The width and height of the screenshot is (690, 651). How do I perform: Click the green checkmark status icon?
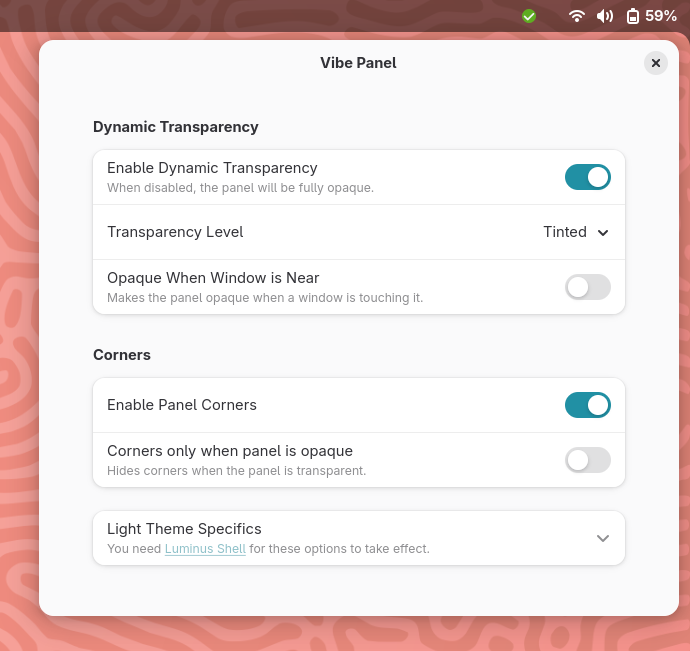529,17
